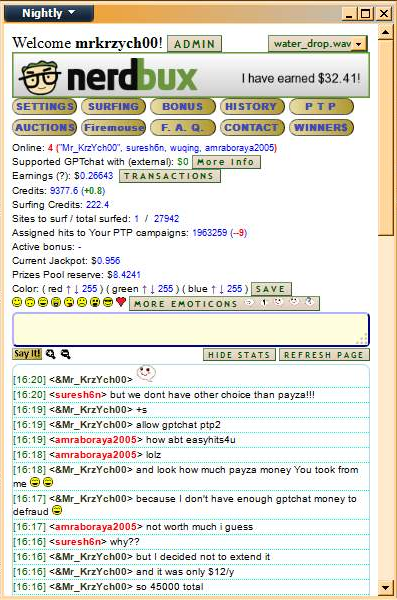Click Surfing Credits value 222.4
397x600 pixels.
pos(97,205)
